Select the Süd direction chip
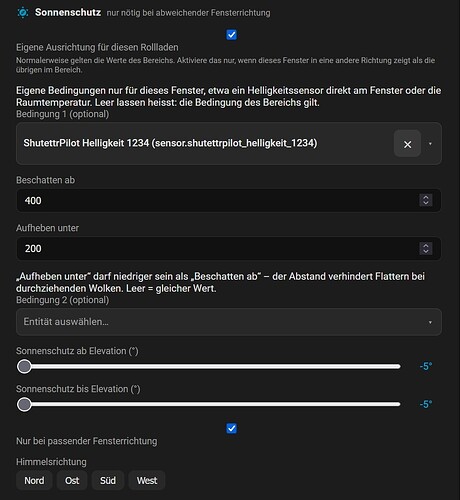Screen dimensions: 460x500 click(x=108, y=480)
